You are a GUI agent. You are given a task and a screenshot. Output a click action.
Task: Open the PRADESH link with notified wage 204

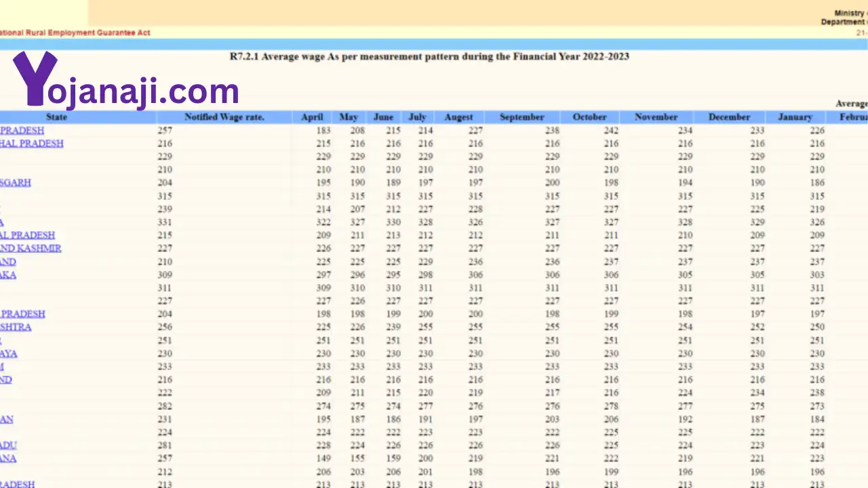(22, 314)
